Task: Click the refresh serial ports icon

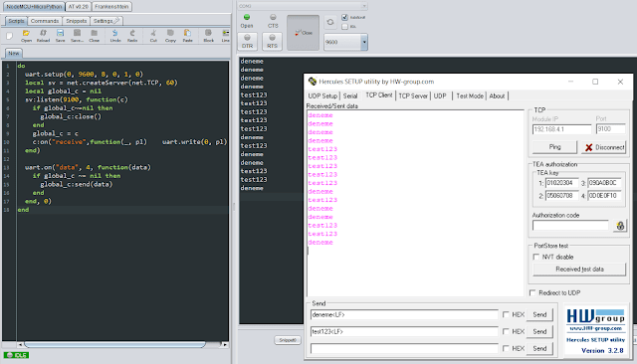Action: (x=330, y=22)
